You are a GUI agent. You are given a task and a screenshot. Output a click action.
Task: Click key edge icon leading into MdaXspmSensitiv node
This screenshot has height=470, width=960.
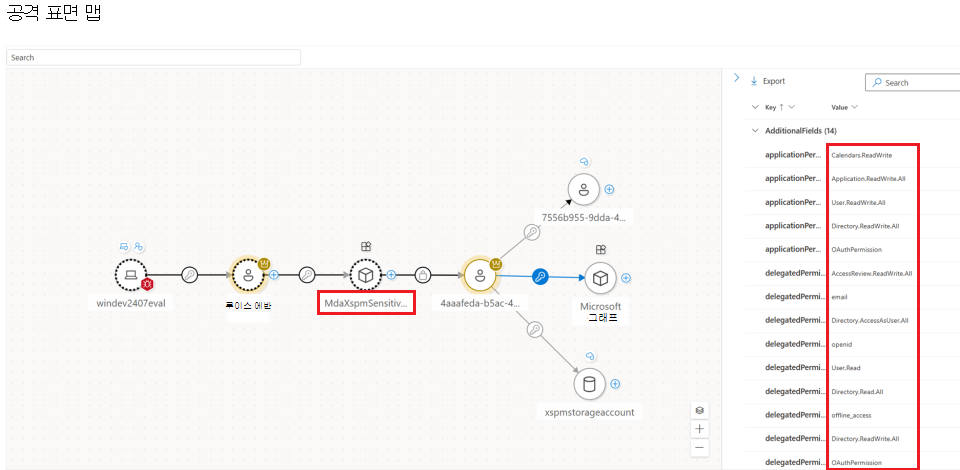(x=307, y=275)
